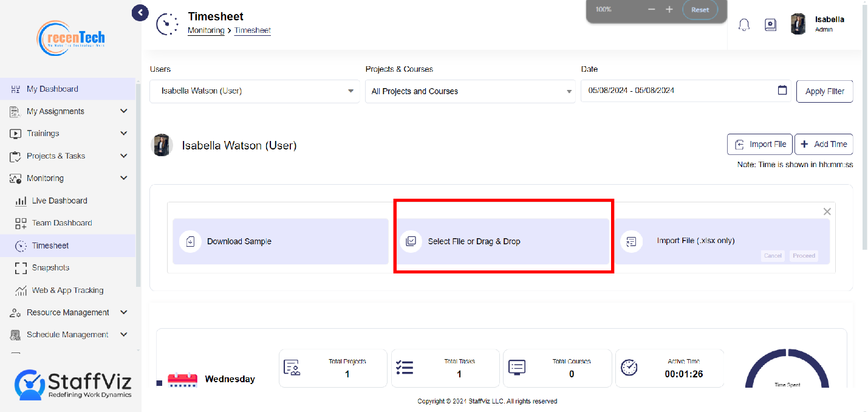Click the Wednesday calendar icon
The width and height of the screenshot is (868, 412).
(x=183, y=380)
